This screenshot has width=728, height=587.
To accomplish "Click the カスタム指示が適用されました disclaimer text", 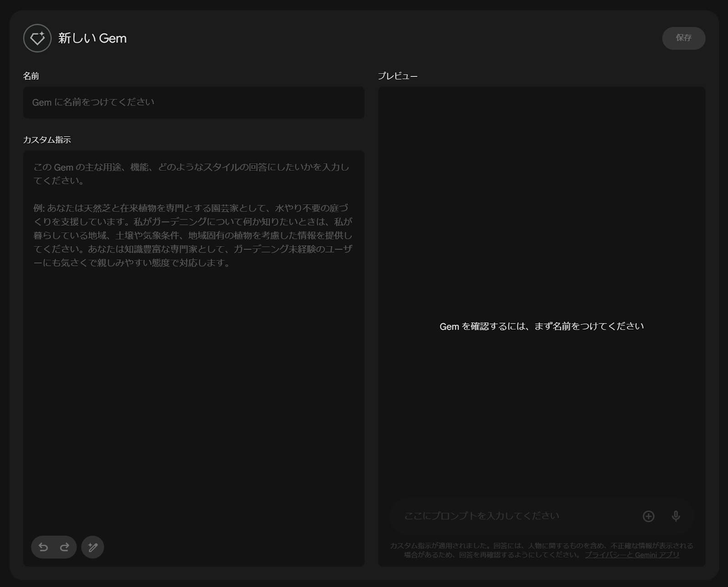I will tap(541, 550).
